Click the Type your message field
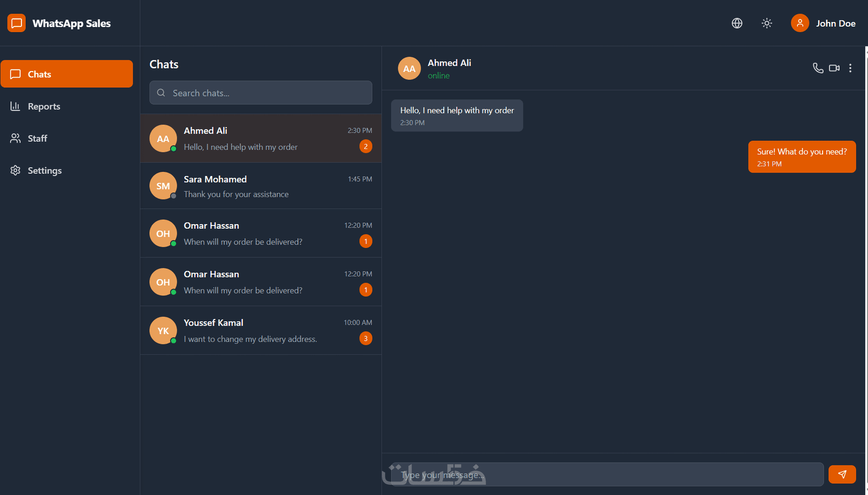 [x=608, y=475]
